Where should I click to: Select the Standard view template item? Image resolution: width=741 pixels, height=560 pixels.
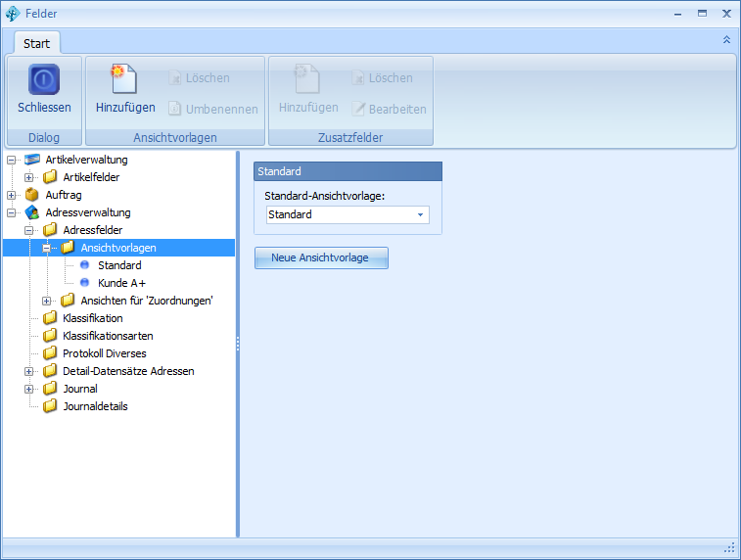pyautogui.click(x=119, y=265)
